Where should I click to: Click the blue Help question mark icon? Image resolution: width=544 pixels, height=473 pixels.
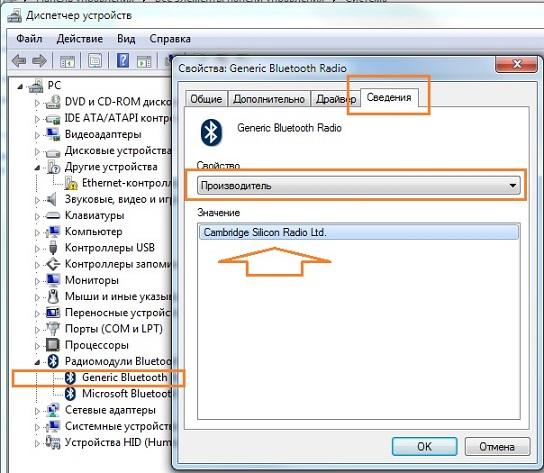click(123, 61)
